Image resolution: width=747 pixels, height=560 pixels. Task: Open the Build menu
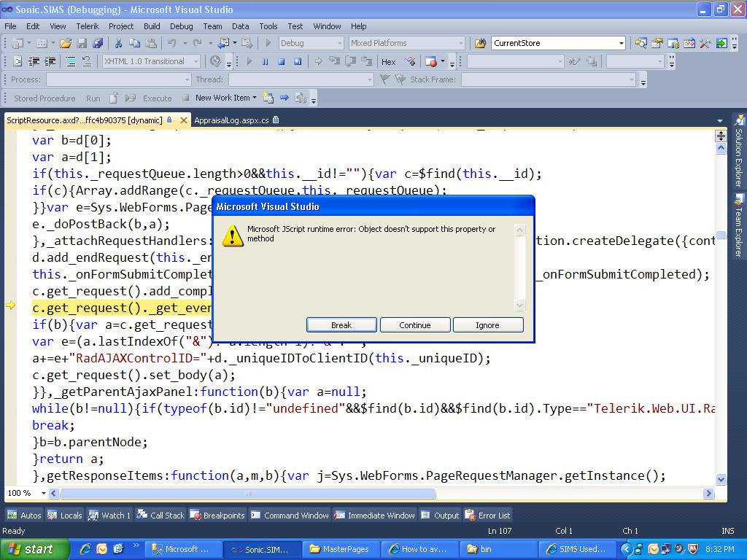152,26
